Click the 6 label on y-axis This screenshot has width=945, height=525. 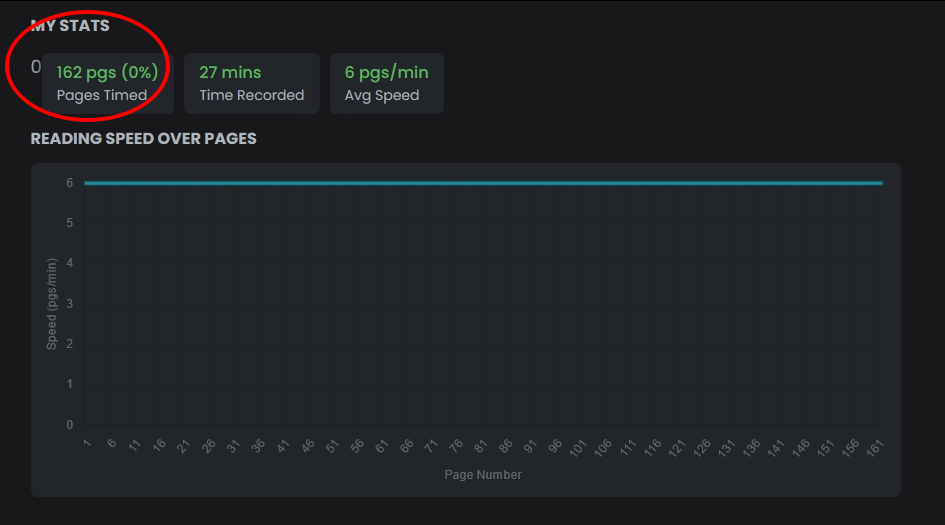click(69, 183)
